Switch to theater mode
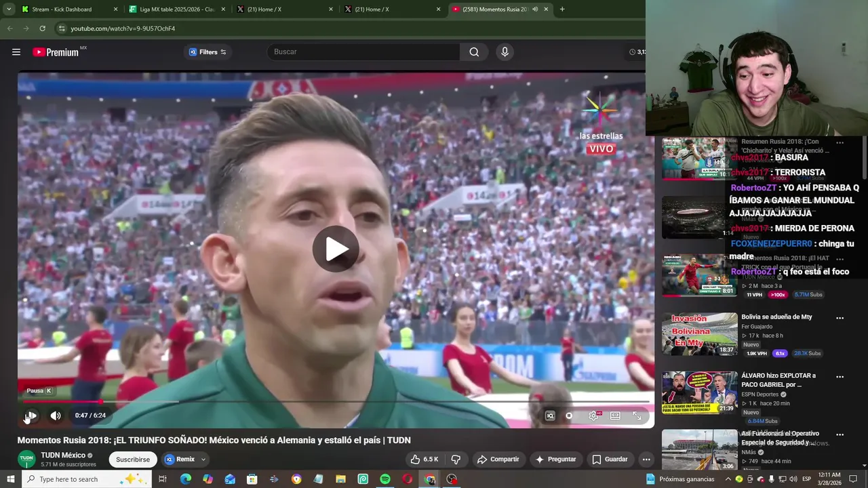The width and height of the screenshot is (868, 488). (x=615, y=415)
